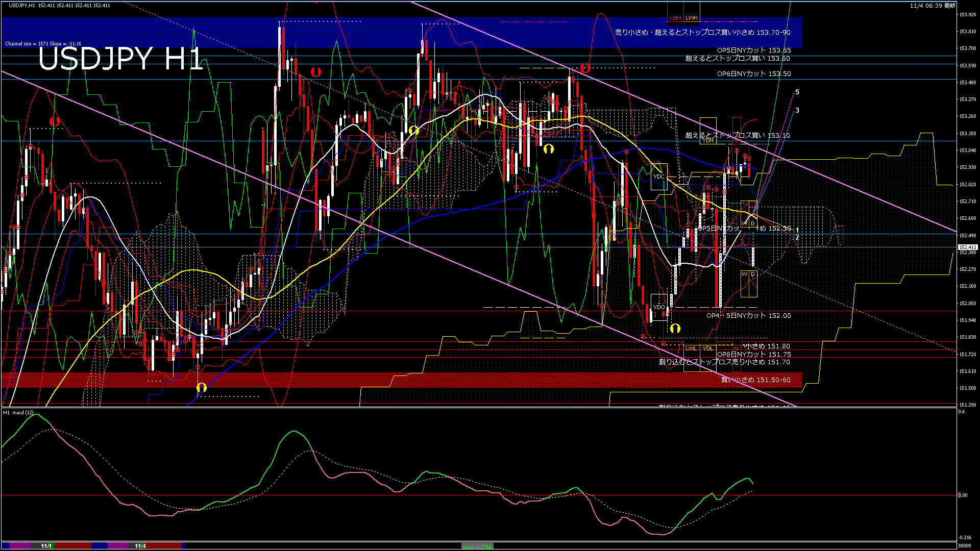Select the 11/4 date marker on timeline
The height and width of the screenshot is (551, 980).
coord(140,546)
